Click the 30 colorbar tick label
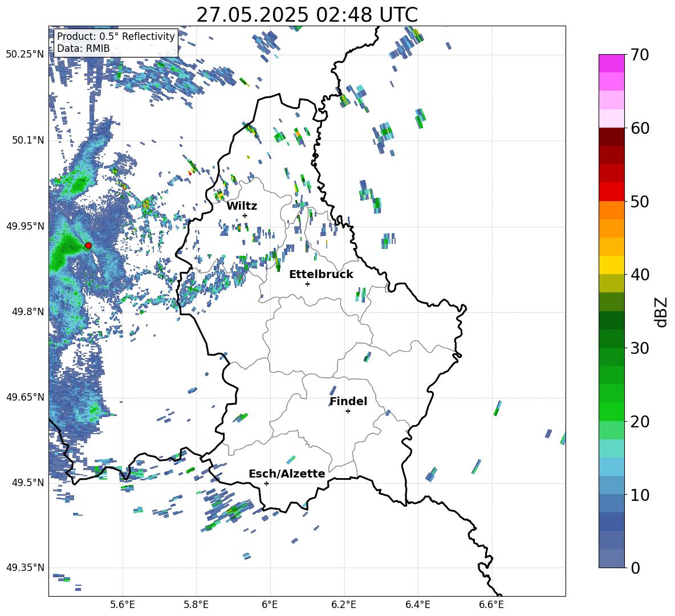675x616 pixels. [640, 348]
